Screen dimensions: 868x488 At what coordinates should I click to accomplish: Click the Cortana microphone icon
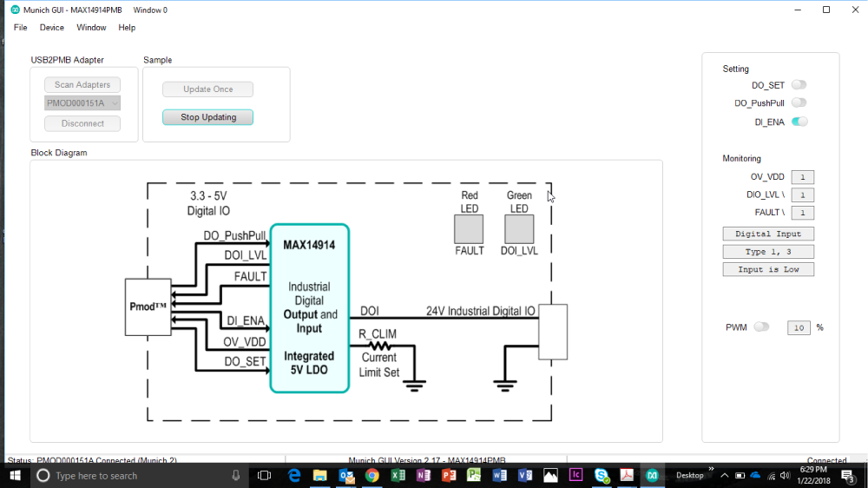tap(236, 476)
